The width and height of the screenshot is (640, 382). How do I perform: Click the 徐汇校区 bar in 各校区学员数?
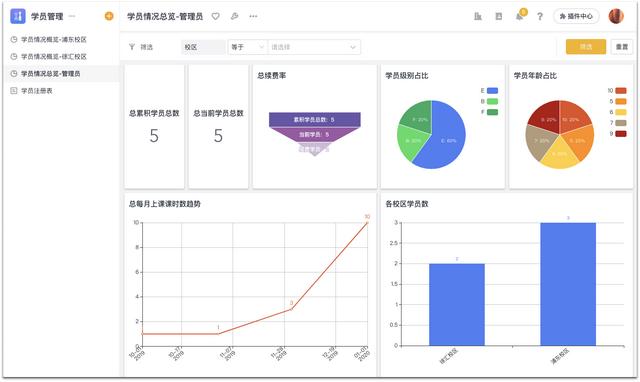[x=457, y=304]
